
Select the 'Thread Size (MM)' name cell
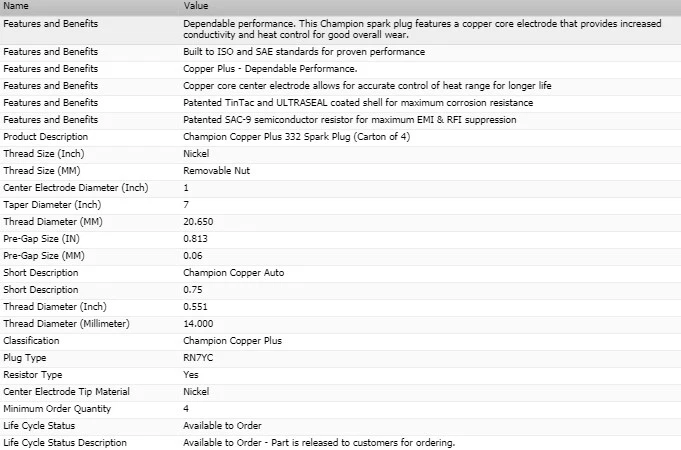pos(42,171)
